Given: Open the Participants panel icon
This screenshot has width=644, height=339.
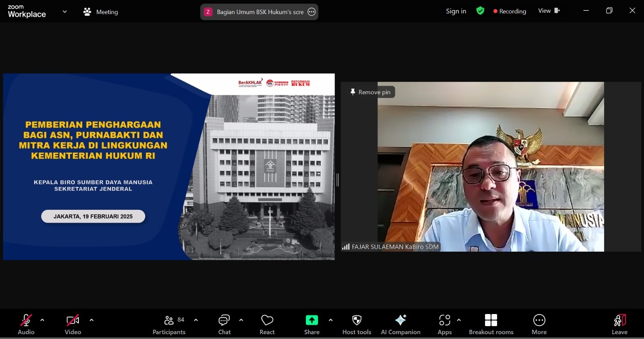Looking at the screenshot, I should coord(169,320).
